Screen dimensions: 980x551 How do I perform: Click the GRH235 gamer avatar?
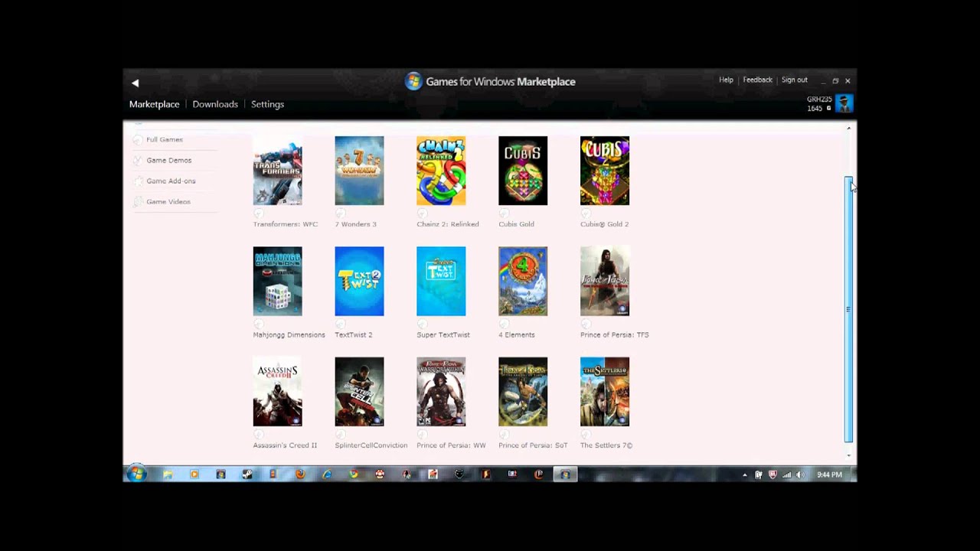[844, 103]
